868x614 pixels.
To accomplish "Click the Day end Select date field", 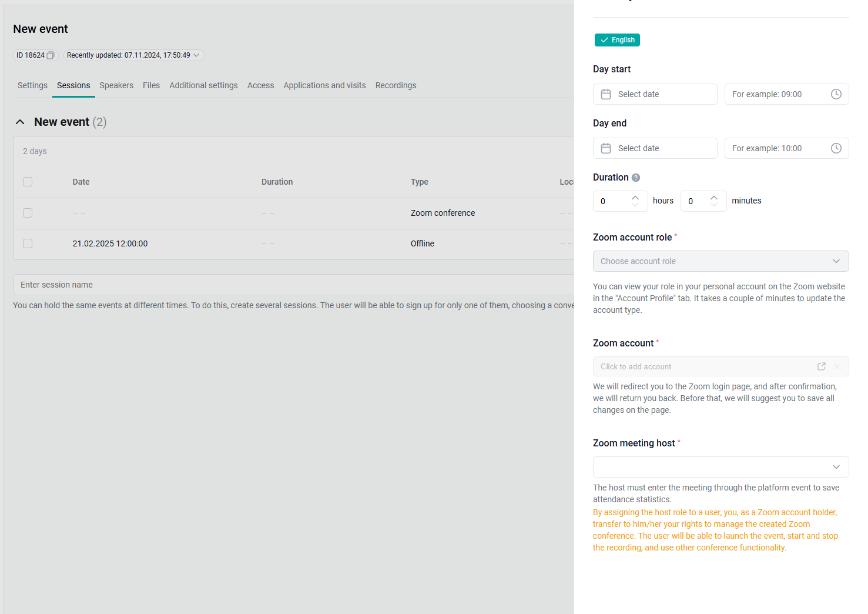I will [655, 148].
